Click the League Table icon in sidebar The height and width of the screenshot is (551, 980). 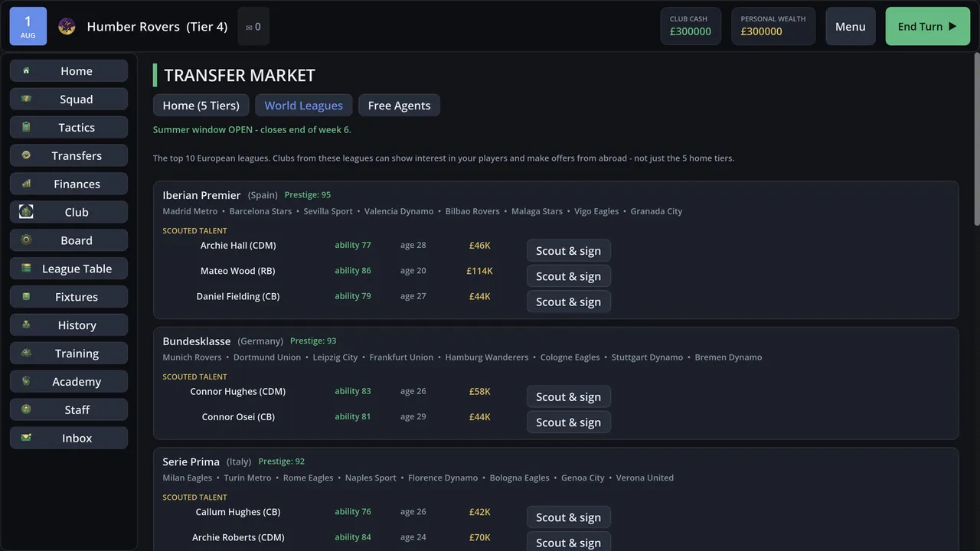26,268
